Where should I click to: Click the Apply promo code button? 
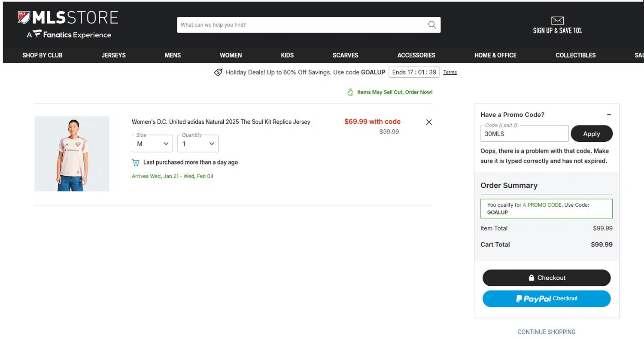point(592,134)
